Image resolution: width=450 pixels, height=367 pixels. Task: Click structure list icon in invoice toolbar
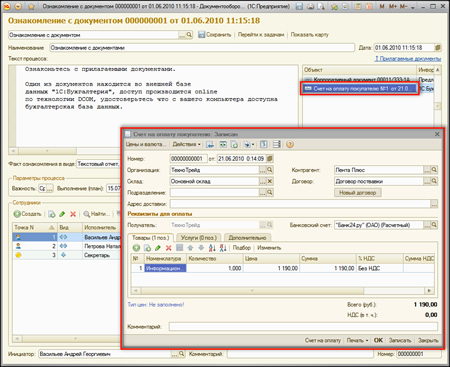277,144
